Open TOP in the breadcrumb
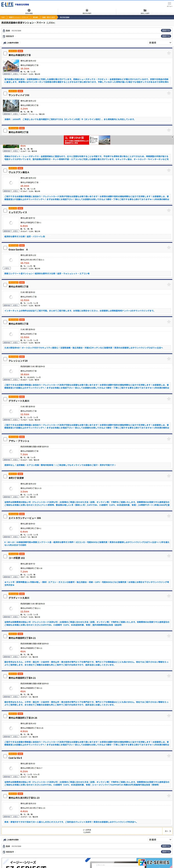This screenshot has width=174, height=868. tap(3, 17)
